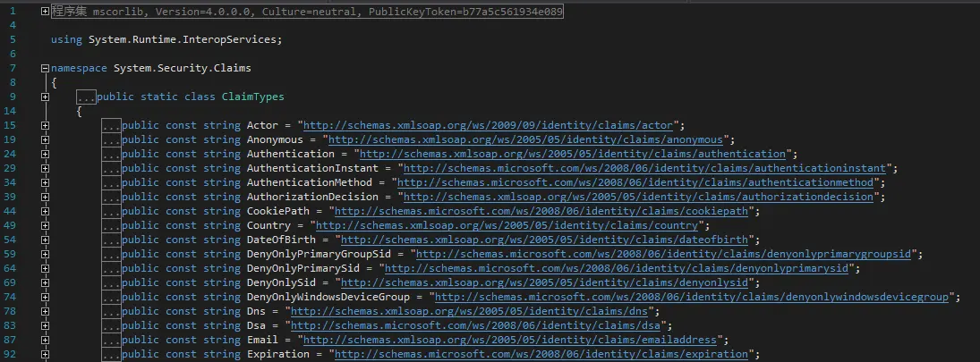Click the CookiePath constant name
This screenshot has height=362, width=980.
coord(278,212)
